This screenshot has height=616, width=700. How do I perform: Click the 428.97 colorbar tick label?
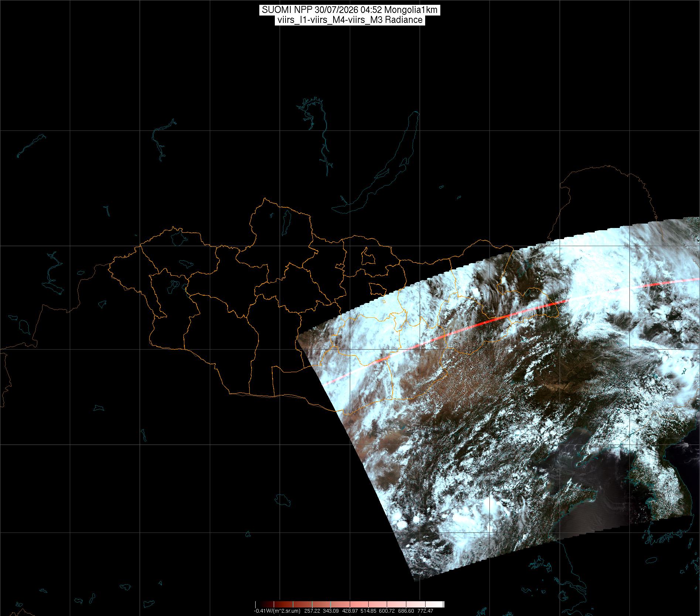pyautogui.click(x=350, y=611)
